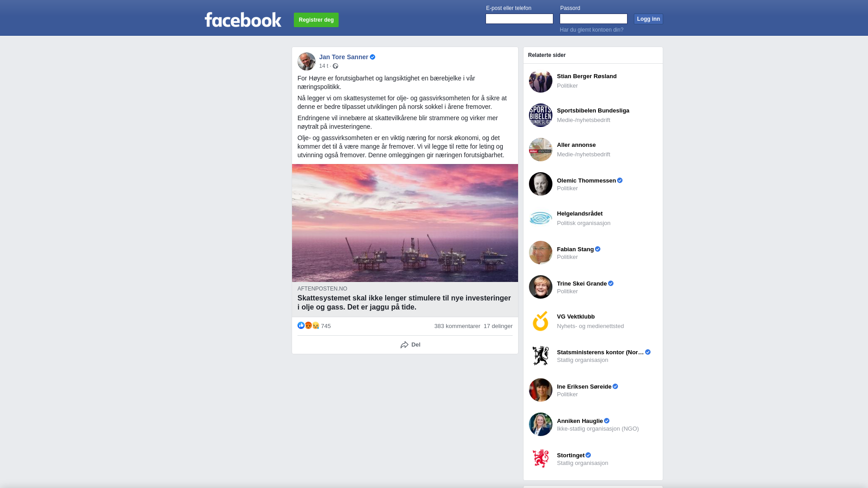Click the Facebook logo

coord(243,19)
